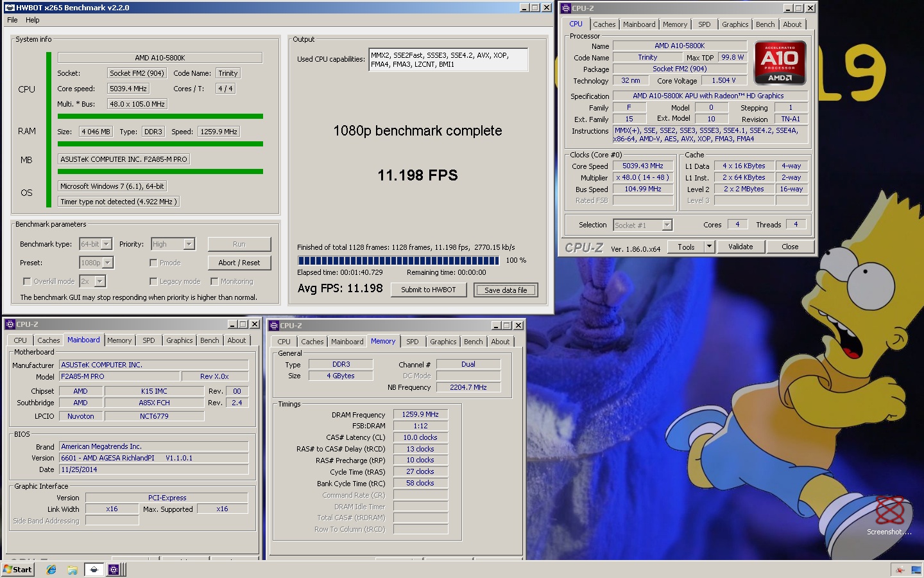Click the title bar icon of the top-right CPU-Z window
Viewport: 924px width, 578px height.
[x=566, y=8]
